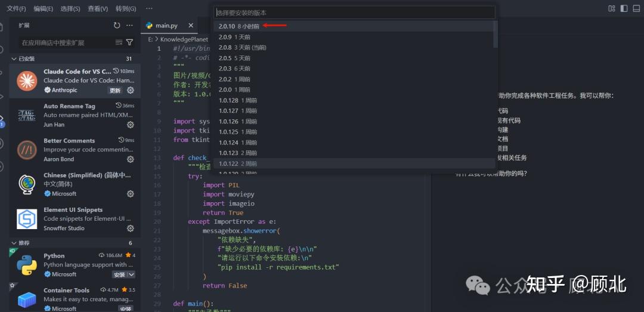Install the Python extension

point(119,274)
